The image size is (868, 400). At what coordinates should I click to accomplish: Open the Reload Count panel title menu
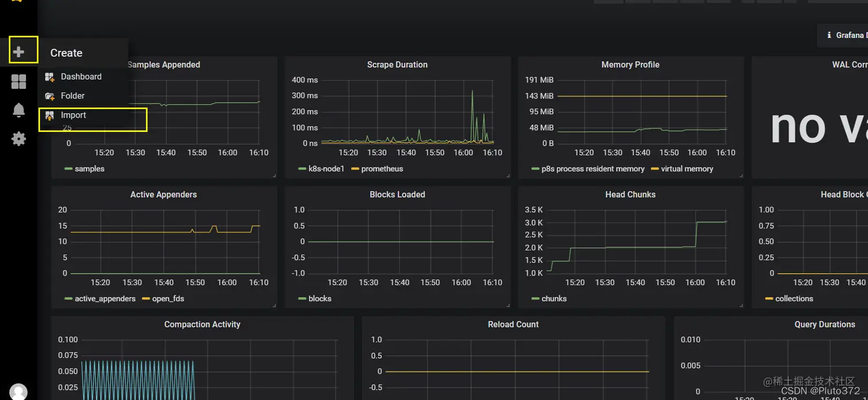(x=513, y=324)
